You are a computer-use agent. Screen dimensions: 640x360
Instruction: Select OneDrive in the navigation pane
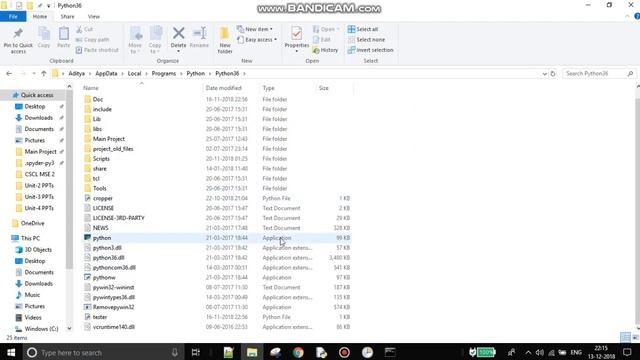[32, 224]
